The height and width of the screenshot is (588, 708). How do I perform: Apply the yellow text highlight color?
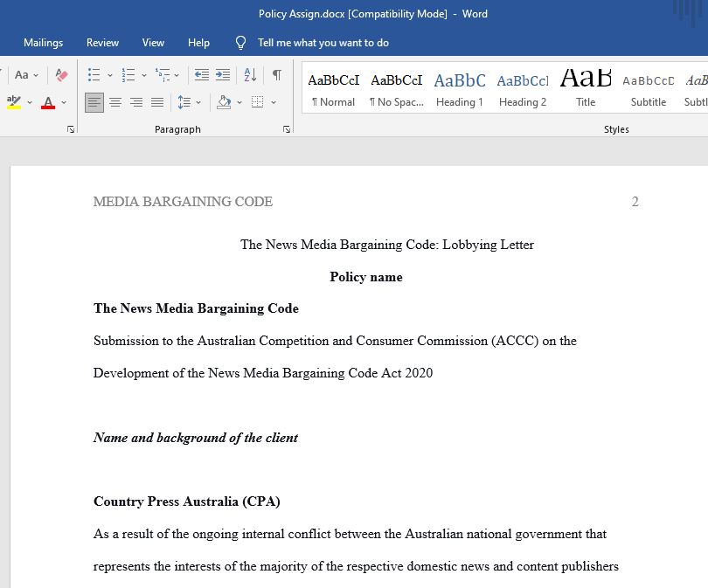tap(14, 102)
